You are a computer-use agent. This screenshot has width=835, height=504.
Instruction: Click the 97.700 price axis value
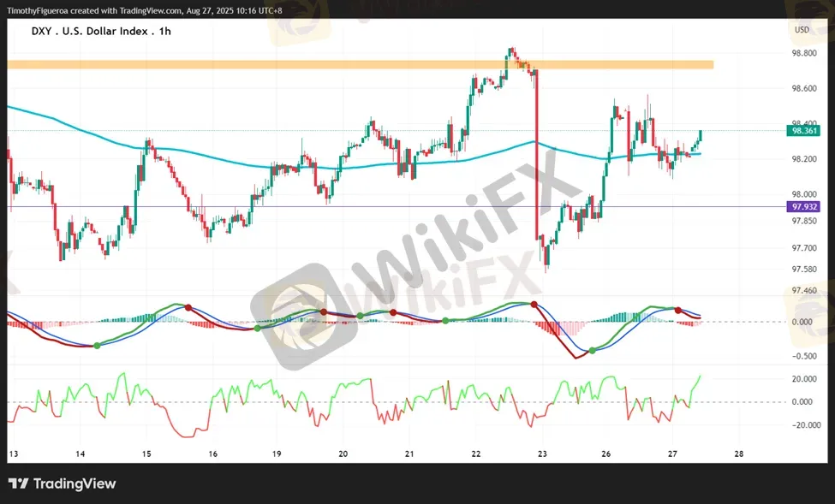click(x=804, y=248)
